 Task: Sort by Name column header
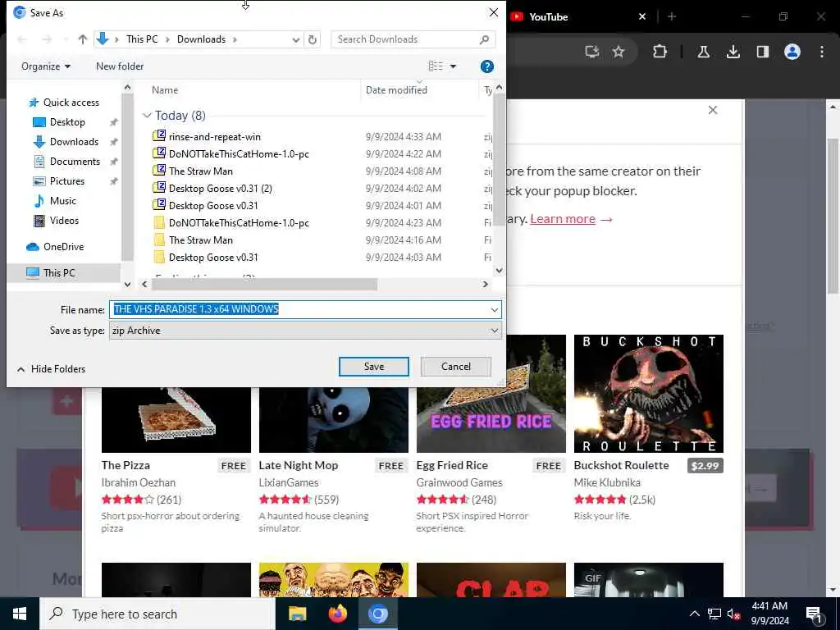coord(164,90)
